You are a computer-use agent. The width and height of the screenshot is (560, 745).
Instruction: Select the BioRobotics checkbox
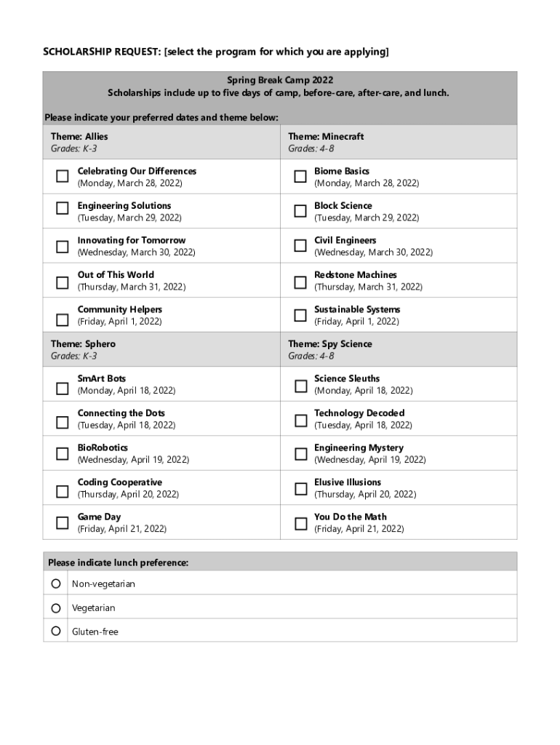tap(63, 454)
